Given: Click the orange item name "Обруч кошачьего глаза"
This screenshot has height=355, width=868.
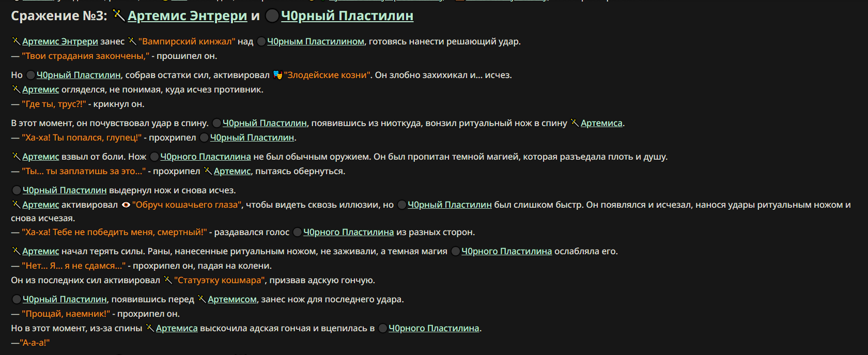Looking at the screenshot, I should 188,205.
